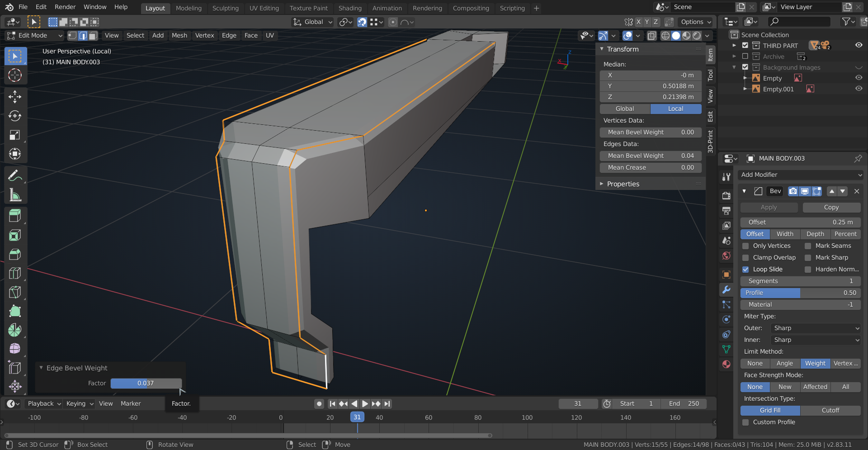The image size is (868, 450).
Task: Switch to vertex select mode
Action: pos(72,36)
